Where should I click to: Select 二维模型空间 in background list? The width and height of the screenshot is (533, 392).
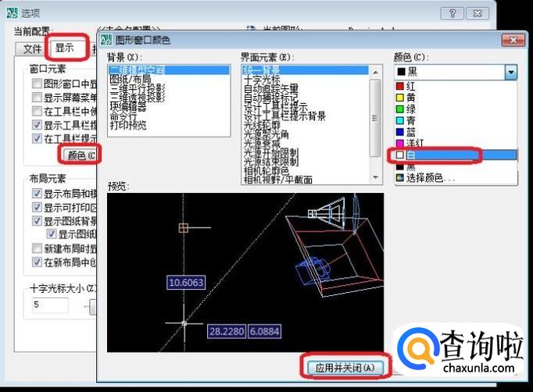pos(169,70)
